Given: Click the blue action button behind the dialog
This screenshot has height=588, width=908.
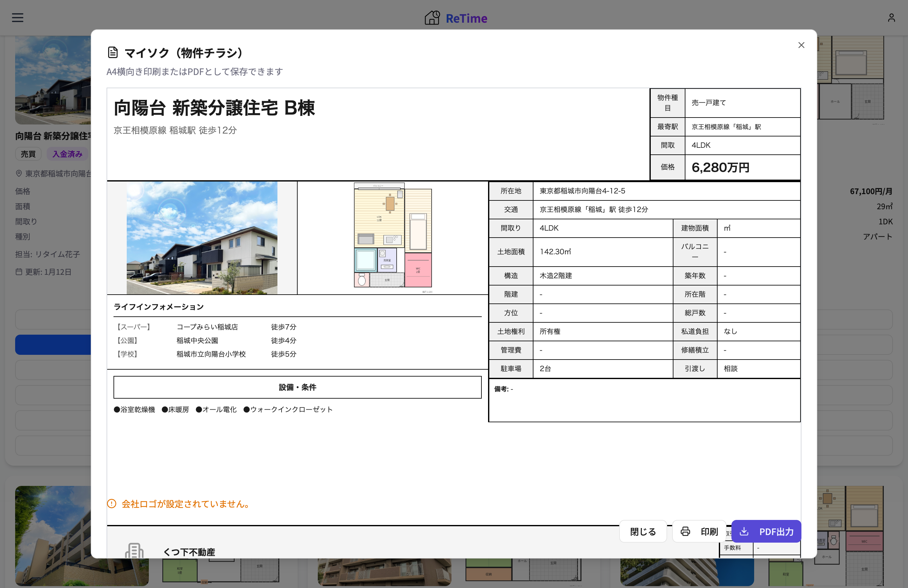Looking at the screenshot, I should coord(53,344).
